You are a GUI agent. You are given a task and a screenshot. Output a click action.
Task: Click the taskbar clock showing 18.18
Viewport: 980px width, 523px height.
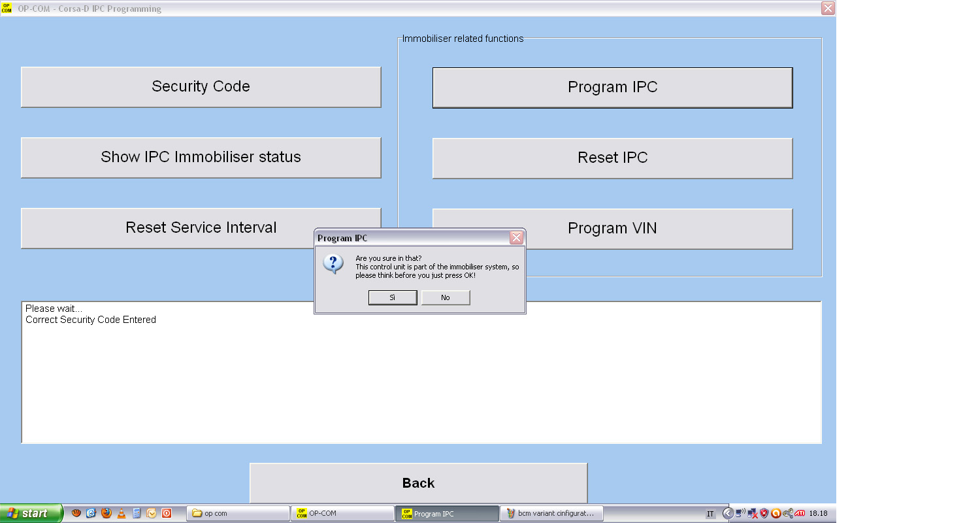pos(818,513)
